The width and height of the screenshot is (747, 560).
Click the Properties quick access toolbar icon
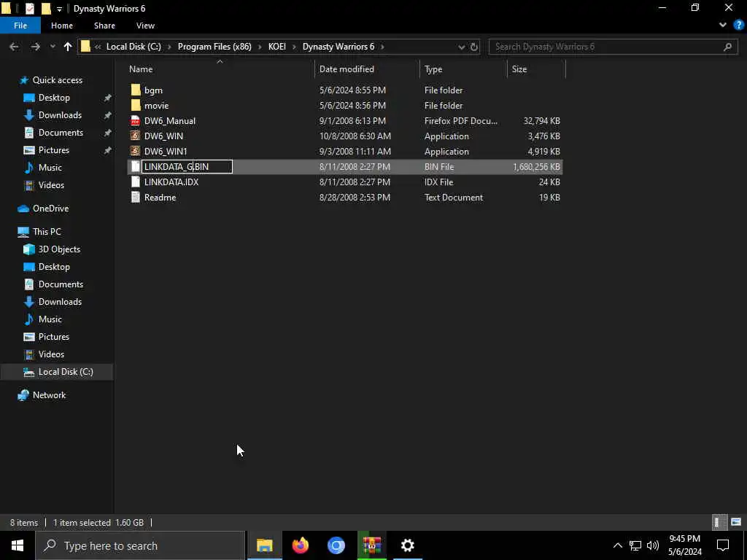tap(29, 9)
